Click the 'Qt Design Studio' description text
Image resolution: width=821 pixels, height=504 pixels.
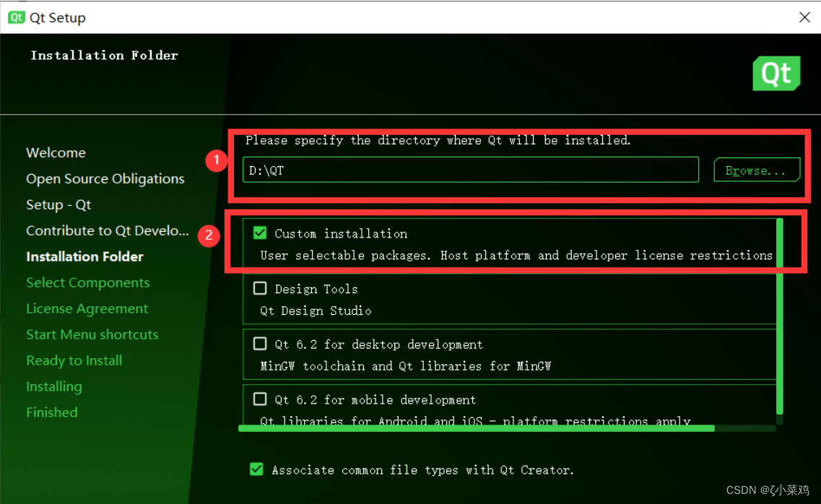tap(316, 311)
